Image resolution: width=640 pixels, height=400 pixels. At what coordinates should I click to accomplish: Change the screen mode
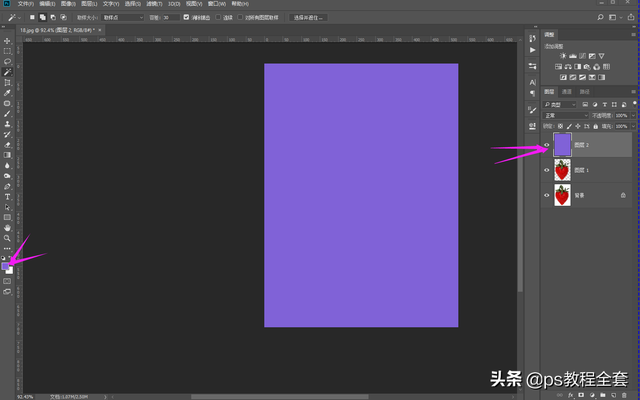click(x=7, y=291)
